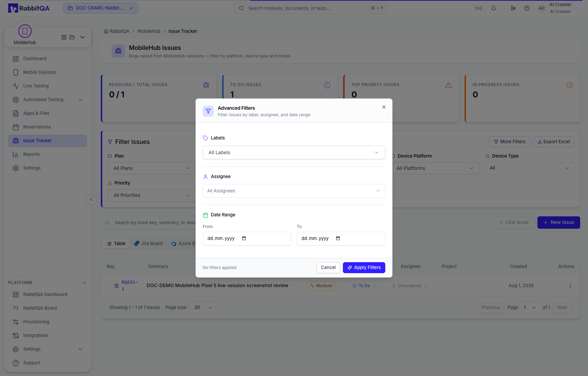
Task: Open the live broadcast signal icon
Action: [x=479, y=8]
